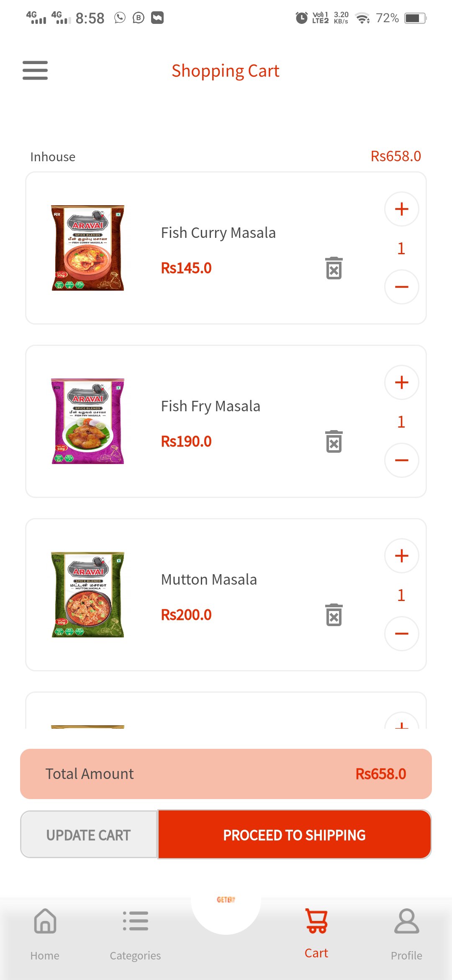Delete Mutton Masala from cart
The width and height of the screenshot is (452, 980).
tap(334, 615)
